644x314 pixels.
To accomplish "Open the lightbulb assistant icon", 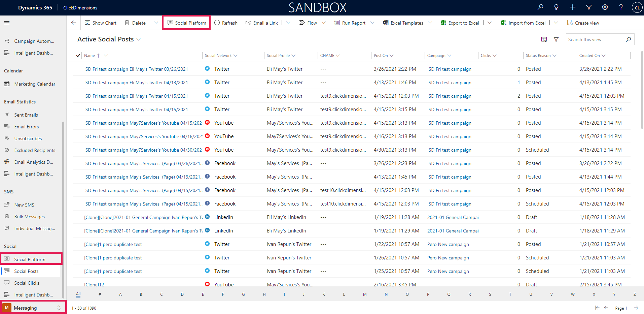I will pyautogui.click(x=556, y=7).
